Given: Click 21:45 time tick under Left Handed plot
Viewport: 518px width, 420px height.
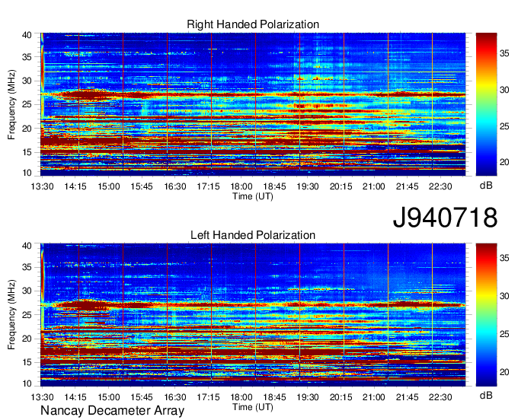Looking at the screenshot, I should [x=408, y=397].
